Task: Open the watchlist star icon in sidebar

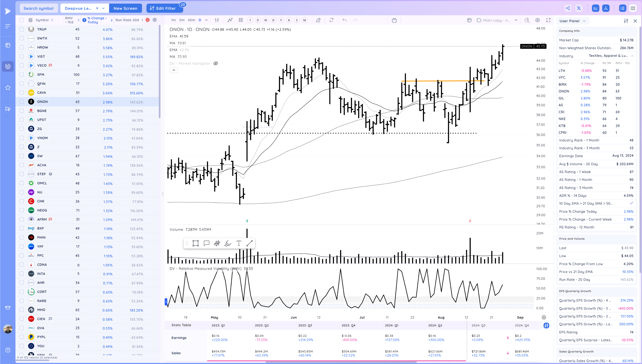Action: [8, 88]
